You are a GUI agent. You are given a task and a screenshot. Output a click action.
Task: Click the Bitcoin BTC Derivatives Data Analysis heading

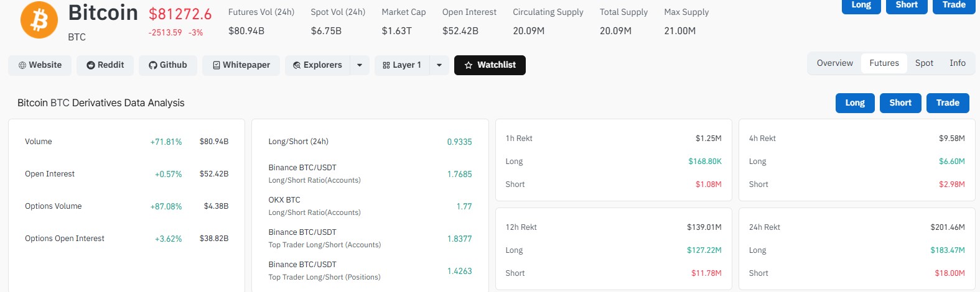pyautogui.click(x=101, y=103)
